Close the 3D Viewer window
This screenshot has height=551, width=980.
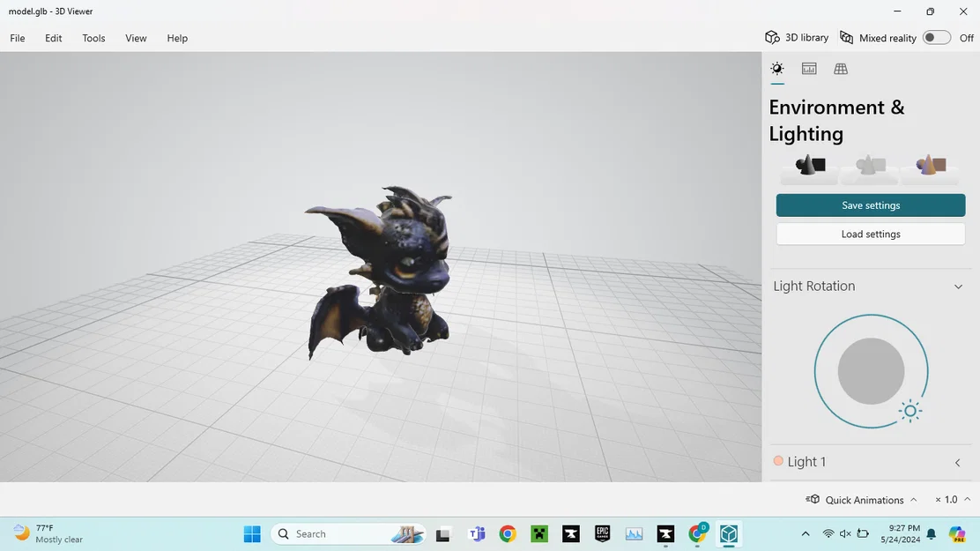[x=963, y=11]
